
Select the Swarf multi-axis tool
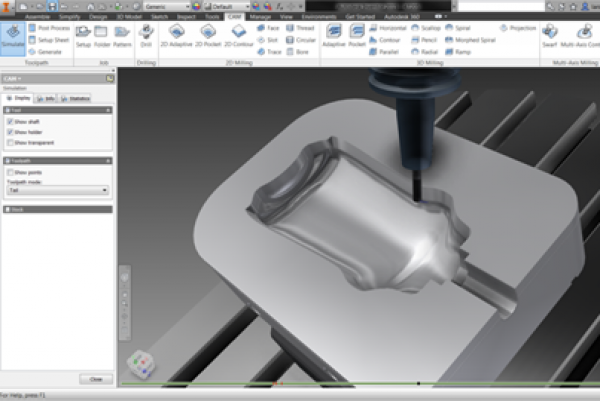(x=549, y=37)
